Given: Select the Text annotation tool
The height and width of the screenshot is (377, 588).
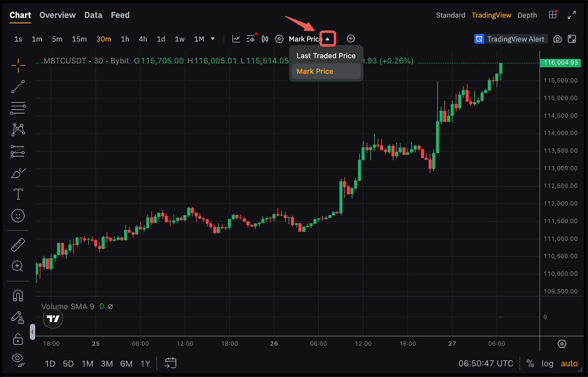Looking at the screenshot, I should (x=18, y=194).
